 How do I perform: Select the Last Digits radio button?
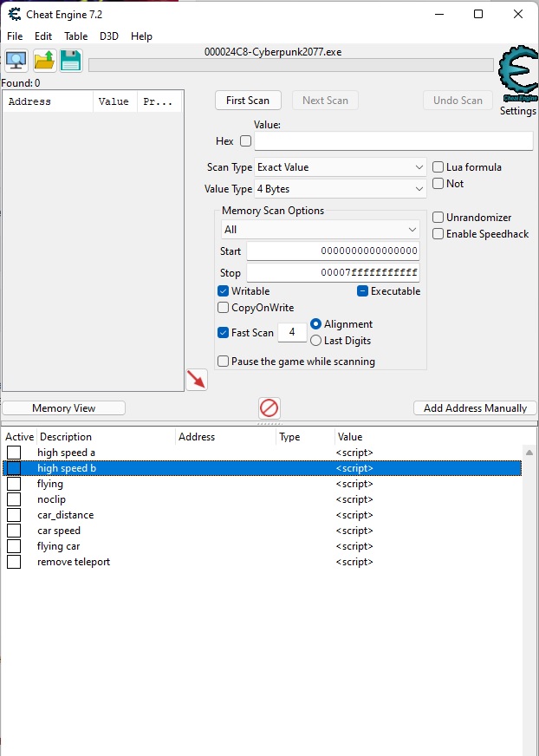click(316, 341)
